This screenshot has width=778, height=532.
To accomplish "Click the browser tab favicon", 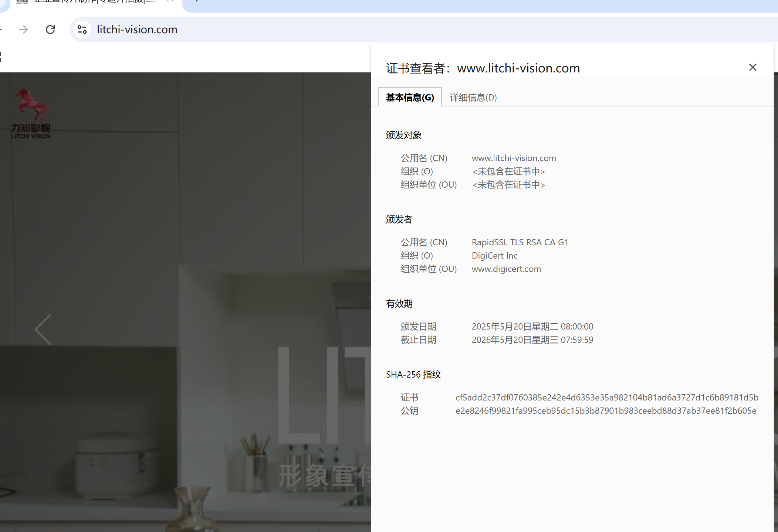I will pyautogui.click(x=22, y=1).
